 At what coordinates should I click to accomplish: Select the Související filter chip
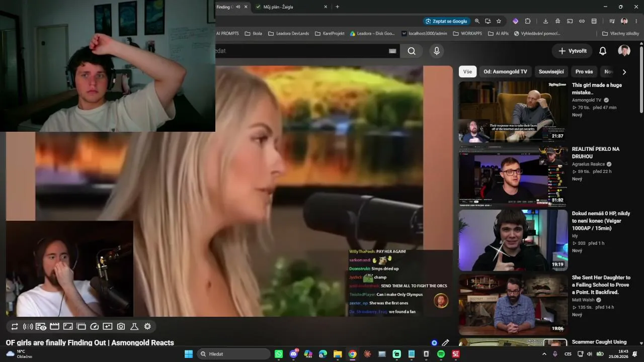(551, 72)
